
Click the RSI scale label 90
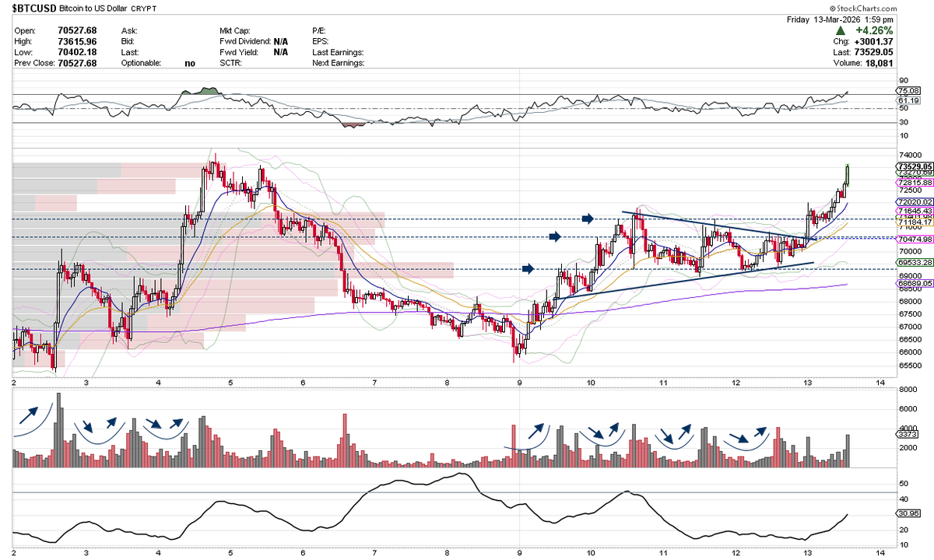click(x=903, y=80)
